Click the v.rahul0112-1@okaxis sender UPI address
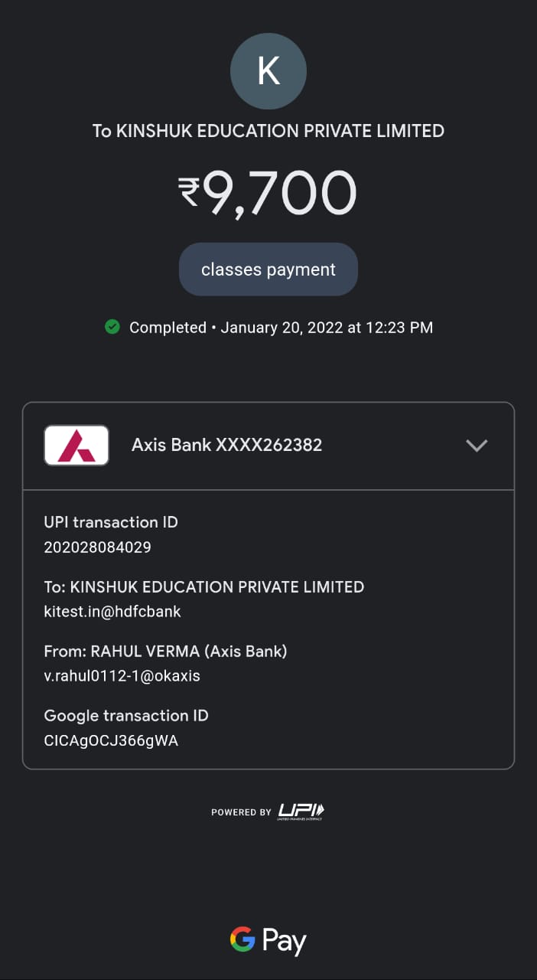537x980 pixels. pos(122,676)
